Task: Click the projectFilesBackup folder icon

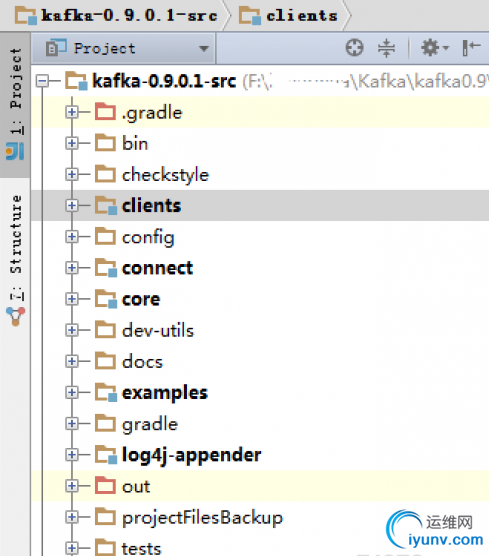Action: click(x=105, y=517)
